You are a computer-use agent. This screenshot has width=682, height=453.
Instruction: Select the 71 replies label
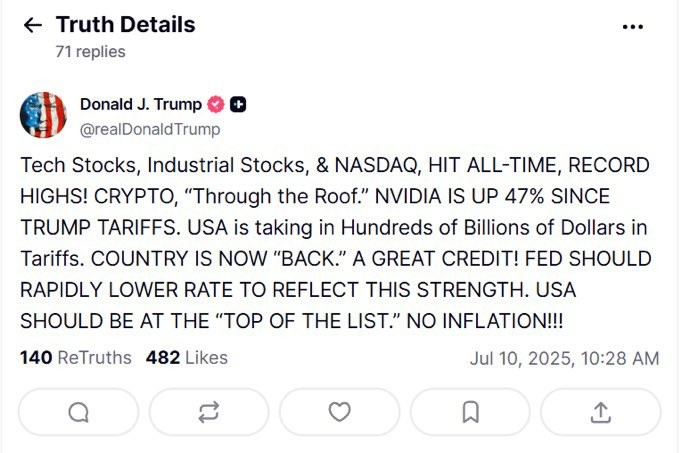90,52
